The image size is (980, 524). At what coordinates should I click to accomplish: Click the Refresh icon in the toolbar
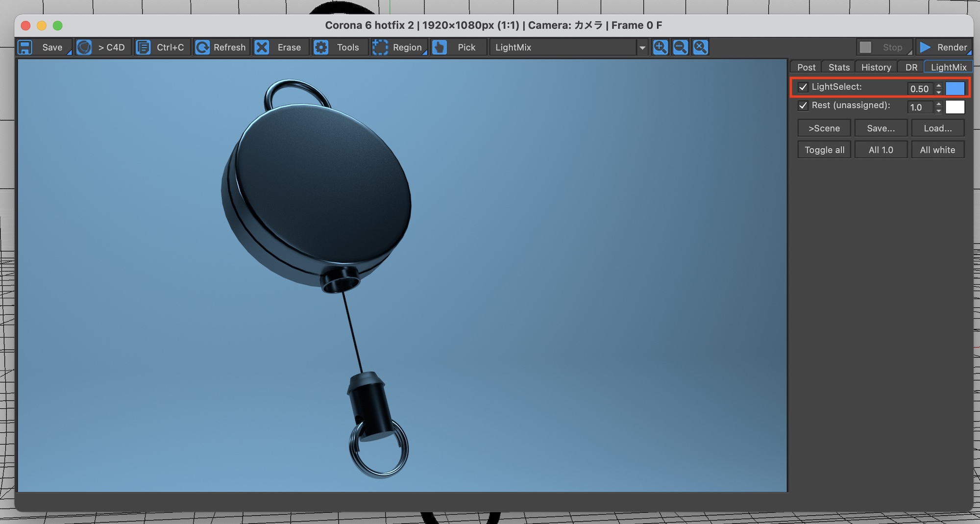pyautogui.click(x=202, y=48)
